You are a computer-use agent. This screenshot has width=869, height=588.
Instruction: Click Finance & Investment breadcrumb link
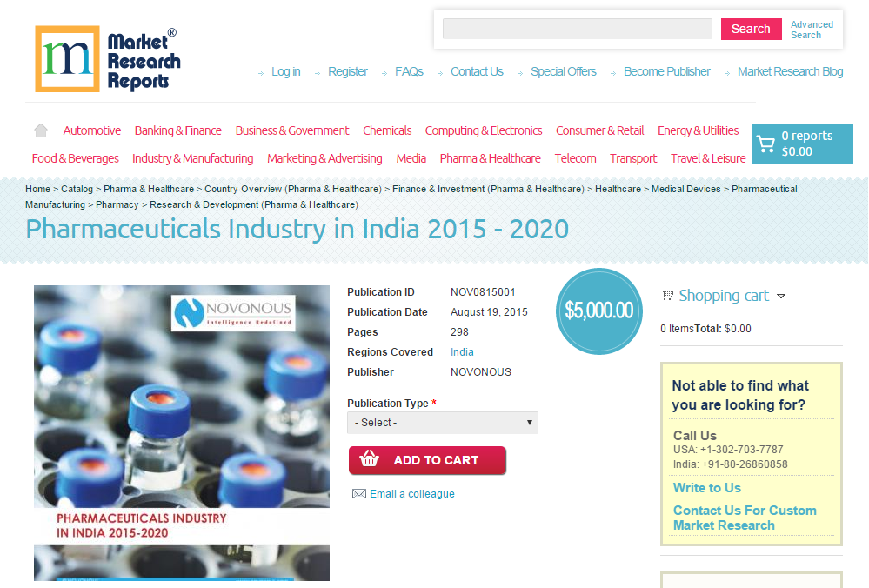point(488,189)
